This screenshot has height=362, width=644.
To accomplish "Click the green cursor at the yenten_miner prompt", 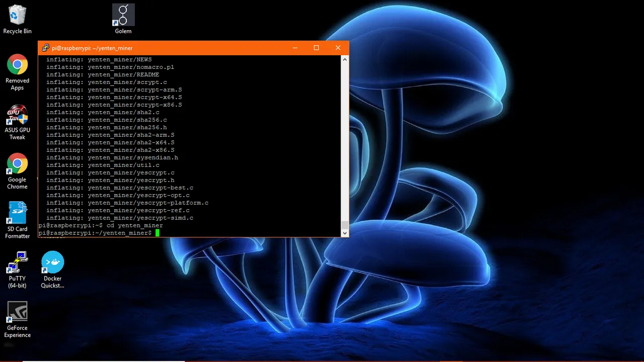I will click(x=157, y=233).
